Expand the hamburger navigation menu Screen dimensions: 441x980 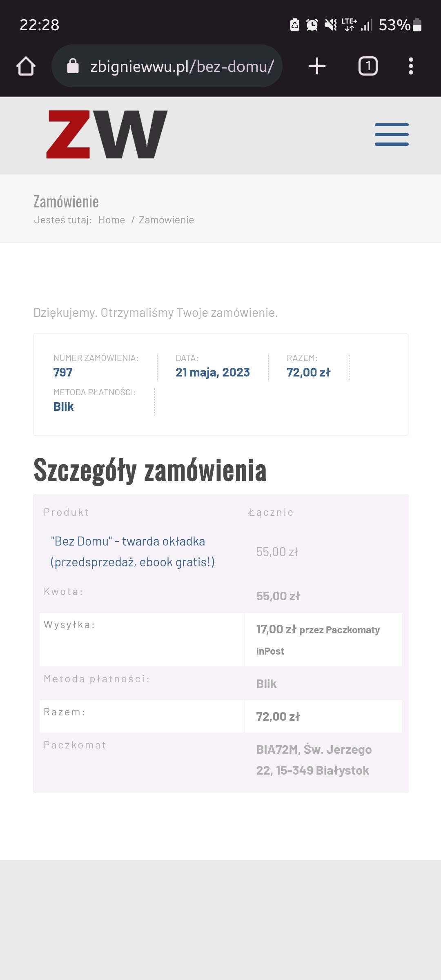[392, 134]
